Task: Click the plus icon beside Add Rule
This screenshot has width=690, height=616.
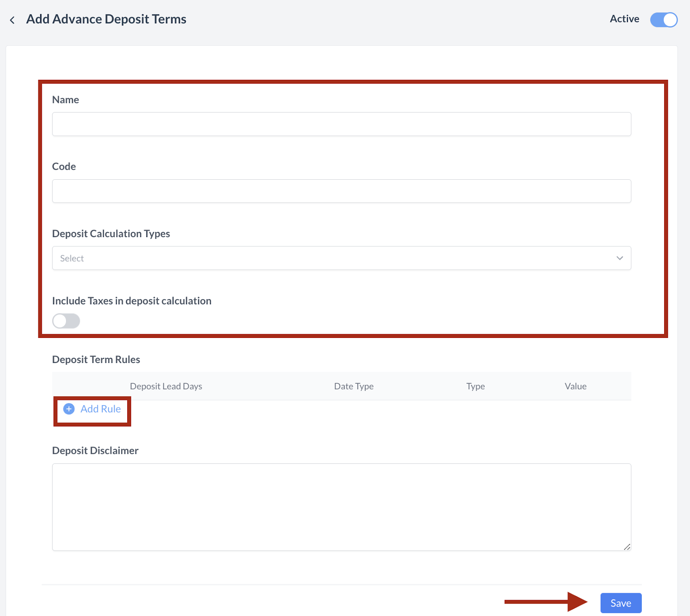Action: (x=69, y=409)
